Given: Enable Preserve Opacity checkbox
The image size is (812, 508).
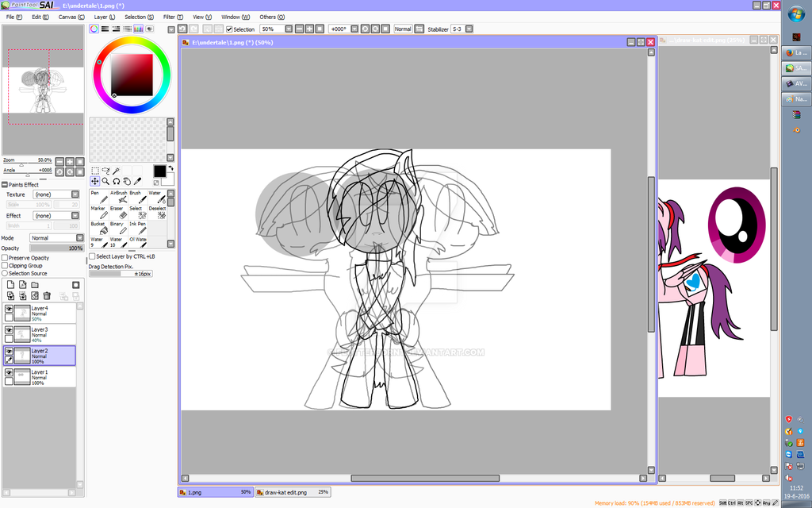Looking at the screenshot, I should [5, 258].
